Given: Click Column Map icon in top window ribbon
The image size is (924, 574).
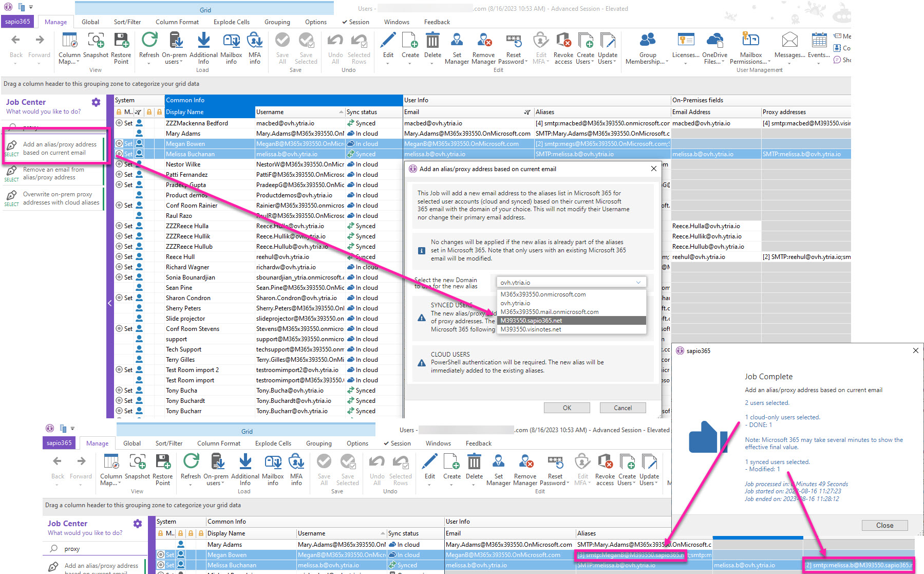Looking at the screenshot, I should (x=69, y=48).
